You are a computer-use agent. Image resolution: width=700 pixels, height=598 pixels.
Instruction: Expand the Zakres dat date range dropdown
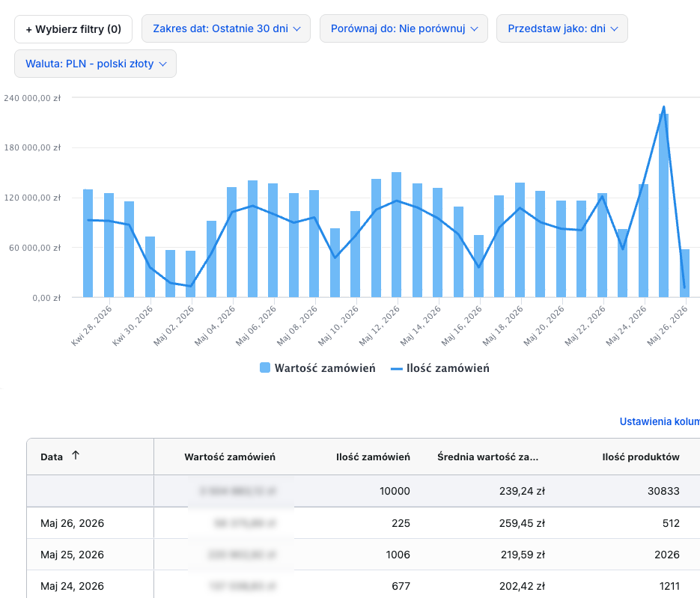click(x=226, y=28)
